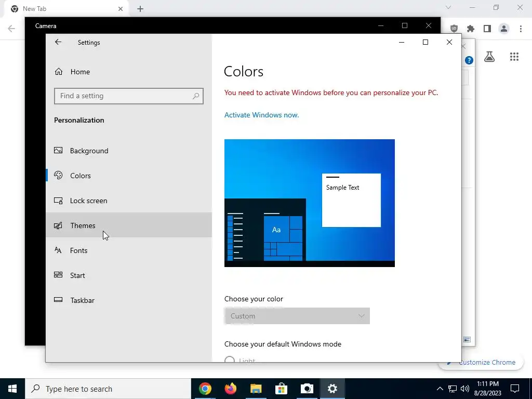Open the notification center icon
The image size is (532, 399).
[515, 389]
